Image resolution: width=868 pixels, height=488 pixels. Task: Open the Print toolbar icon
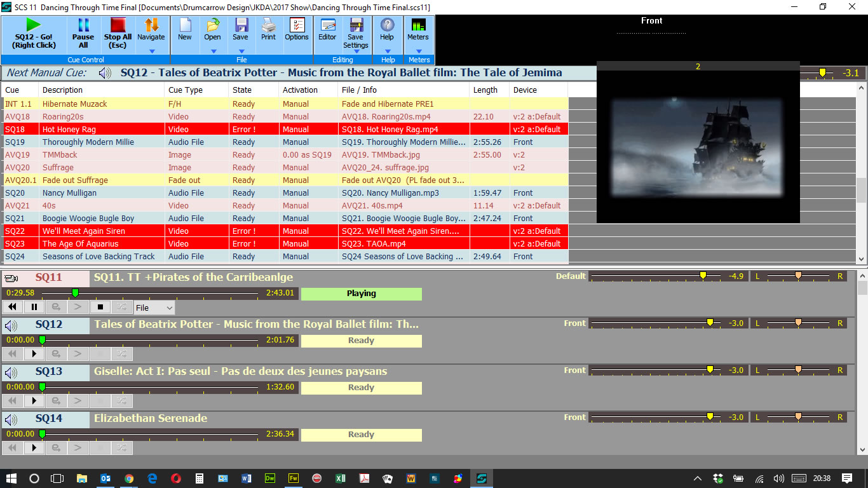[268, 30]
